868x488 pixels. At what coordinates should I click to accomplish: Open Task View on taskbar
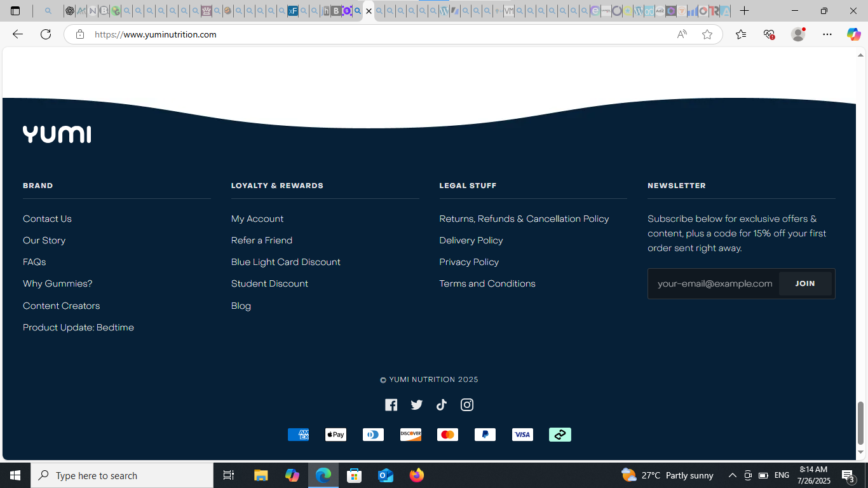(x=229, y=475)
